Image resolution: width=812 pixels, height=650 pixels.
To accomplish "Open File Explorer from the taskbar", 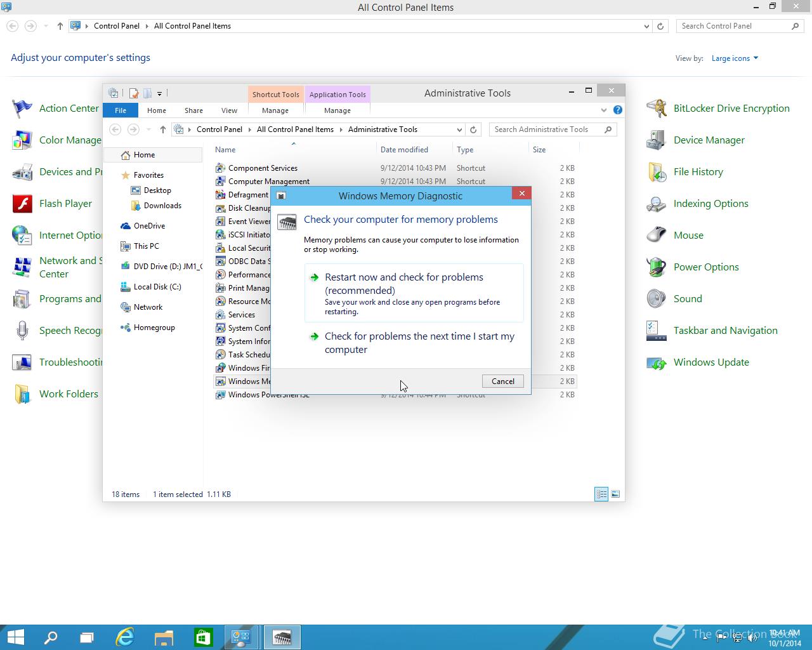I will [164, 637].
